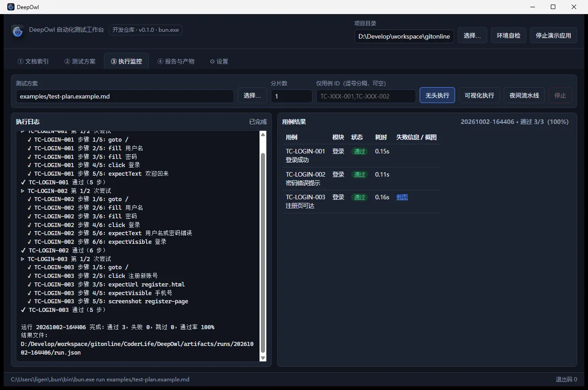
Task: Select the TC-LOGIN-003 注册页可达 result row
Action: click(361, 202)
